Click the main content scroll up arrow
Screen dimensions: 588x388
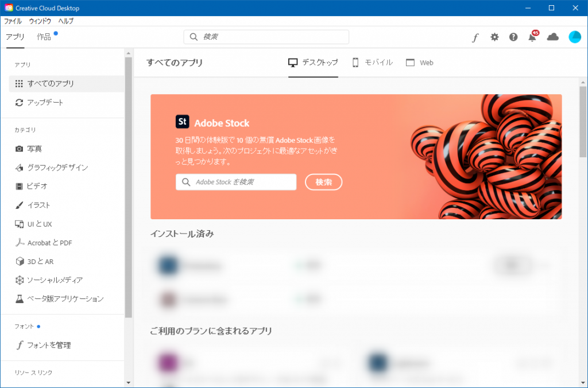[583, 82]
